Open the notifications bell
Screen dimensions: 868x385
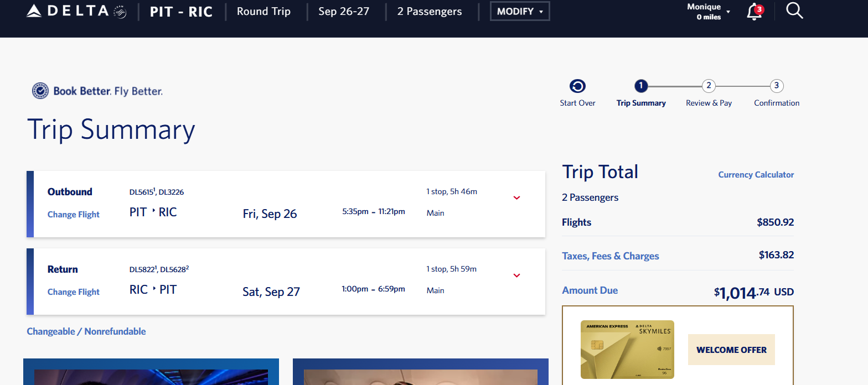(754, 12)
